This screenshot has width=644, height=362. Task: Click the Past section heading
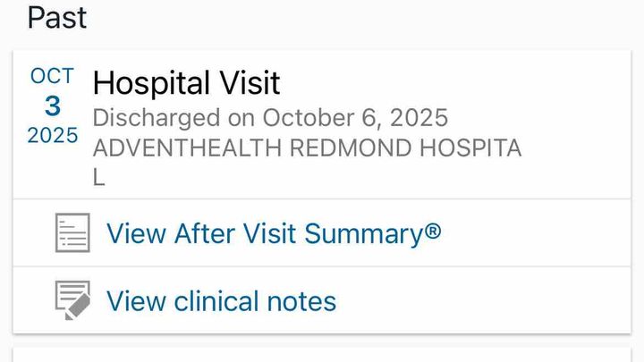pyautogui.click(x=57, y=18)
